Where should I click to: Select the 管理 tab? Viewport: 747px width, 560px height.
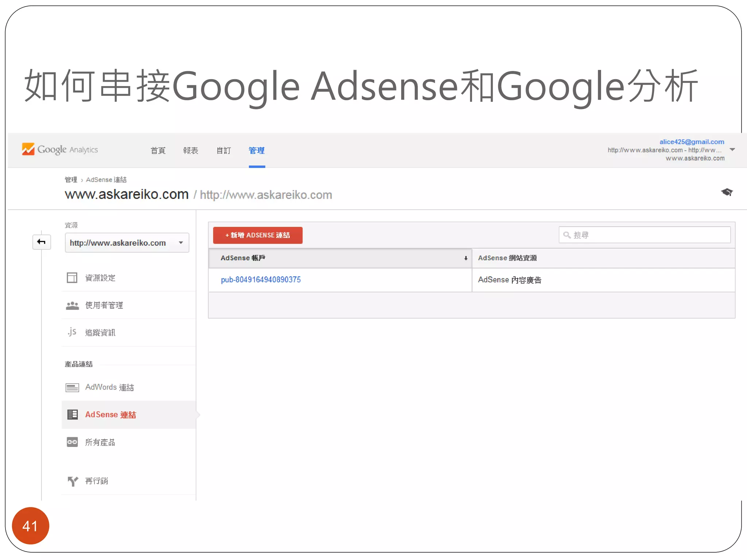point(257,151)
